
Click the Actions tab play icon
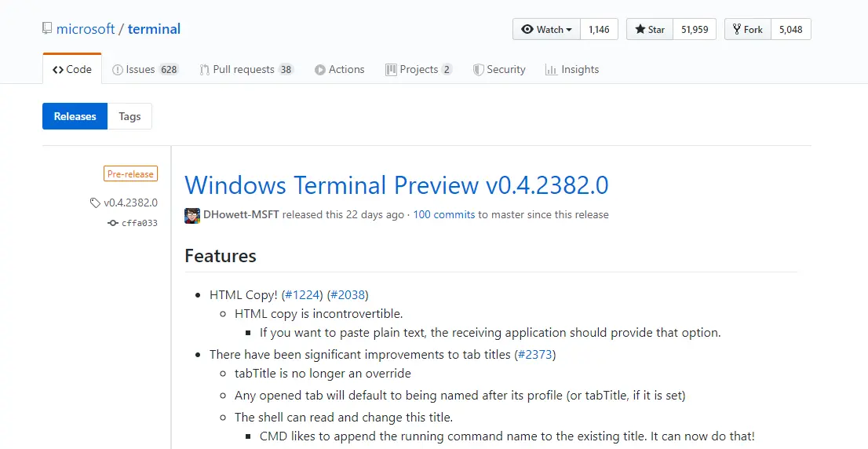pyautogui.click(x=320, y=70)
